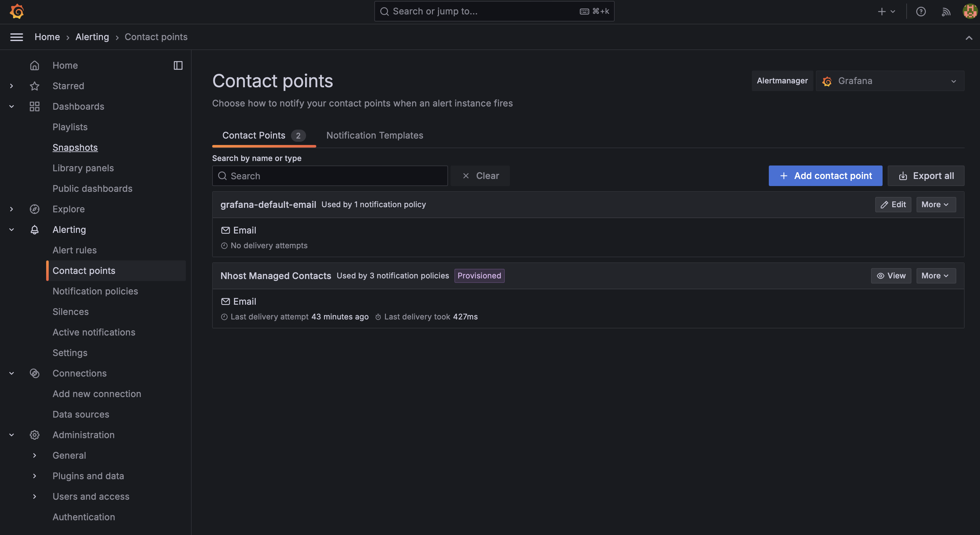The width and height of the screenshot is (980, 535).
Task: Click the Grafana logo icon
Action: click(x=17, y=12)
